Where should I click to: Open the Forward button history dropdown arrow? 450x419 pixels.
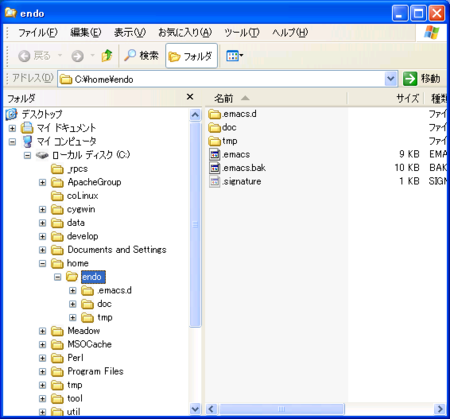92,55
